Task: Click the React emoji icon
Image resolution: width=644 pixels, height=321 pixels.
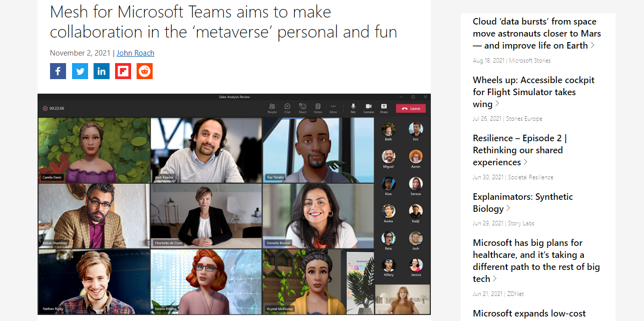Action: [x=303, y=108]
